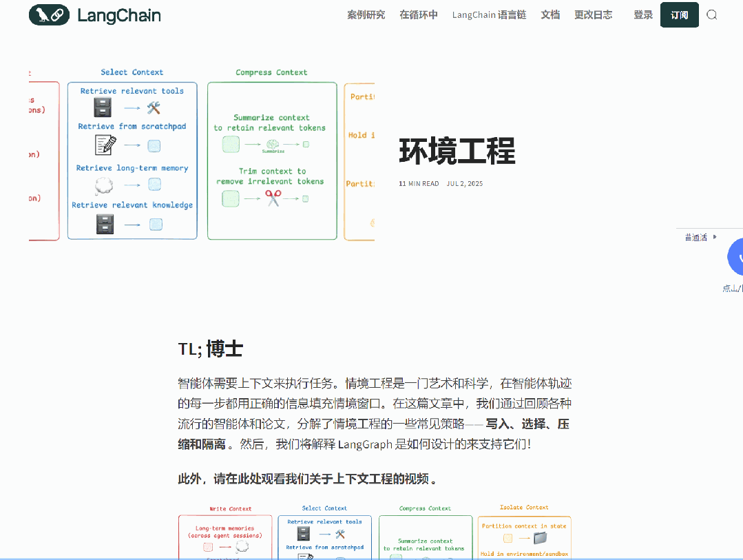743x560 pixels.
Task: Click the 11 MIN READ label
Action: click(419, 183)
